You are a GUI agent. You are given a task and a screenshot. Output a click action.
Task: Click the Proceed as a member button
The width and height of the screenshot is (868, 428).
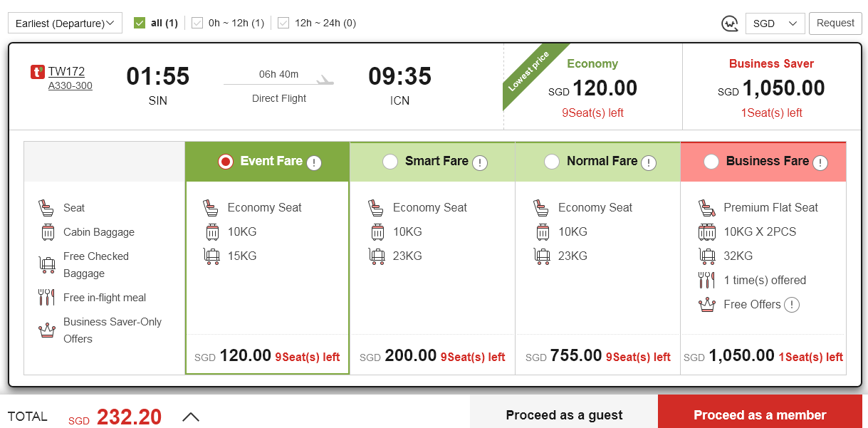coord(760,414)
